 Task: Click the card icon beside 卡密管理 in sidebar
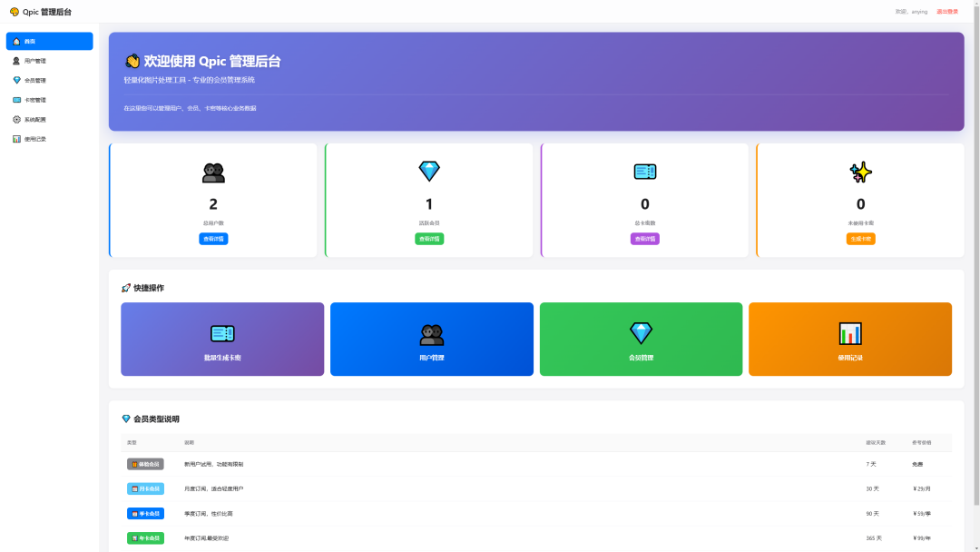pos(16,100)
